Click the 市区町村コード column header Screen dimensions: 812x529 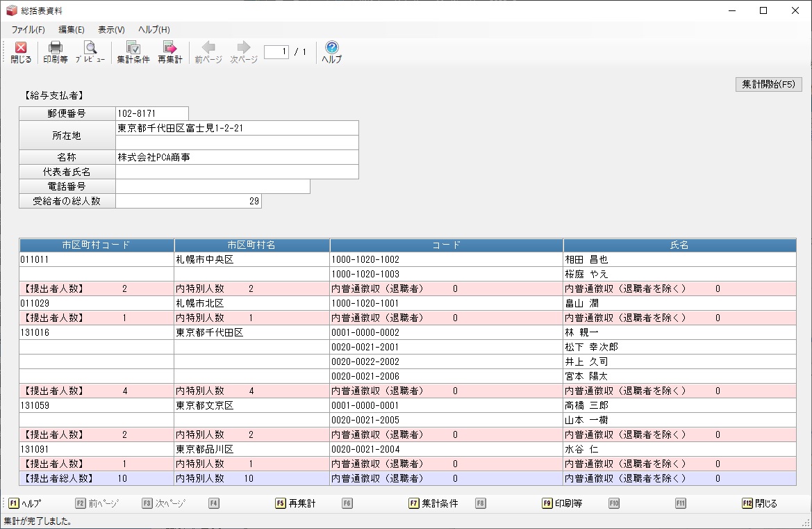[97, 245]
